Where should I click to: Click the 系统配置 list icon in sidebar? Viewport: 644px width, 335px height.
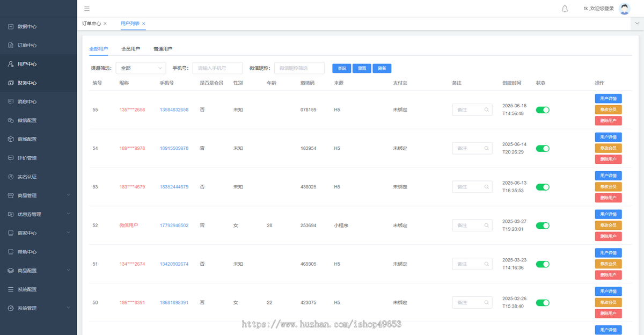pyautogui.click(x=11, y=289)
